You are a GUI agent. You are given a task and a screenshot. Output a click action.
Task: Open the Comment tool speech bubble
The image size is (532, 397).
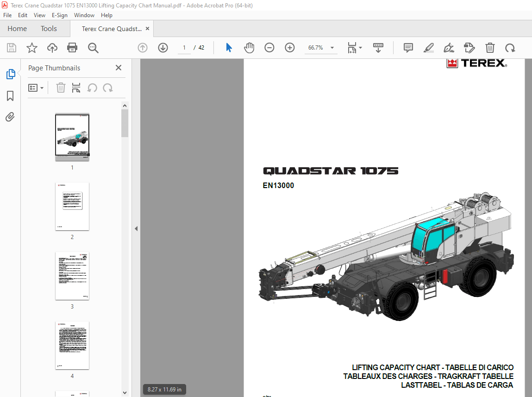pyautogui.click(x=408, y=47)
